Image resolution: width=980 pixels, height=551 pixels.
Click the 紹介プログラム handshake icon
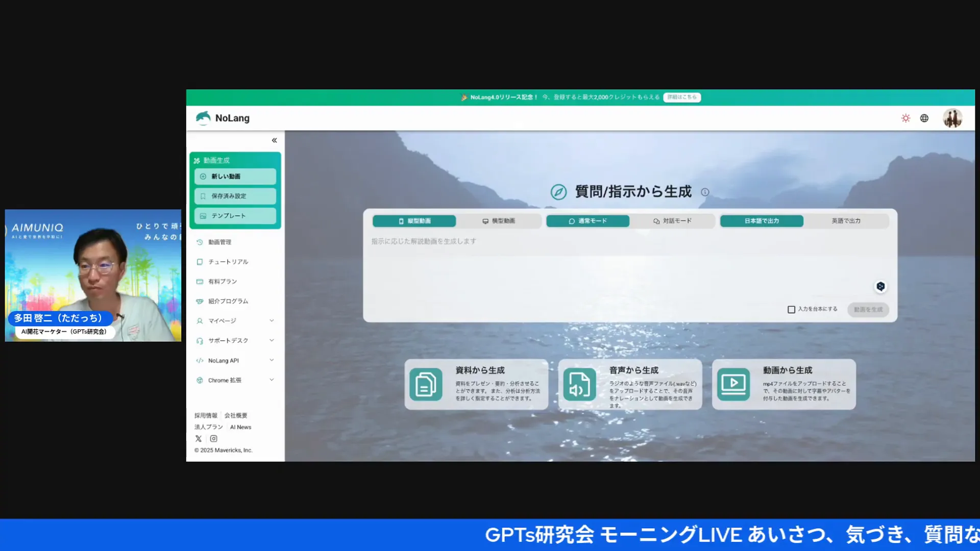200,302
